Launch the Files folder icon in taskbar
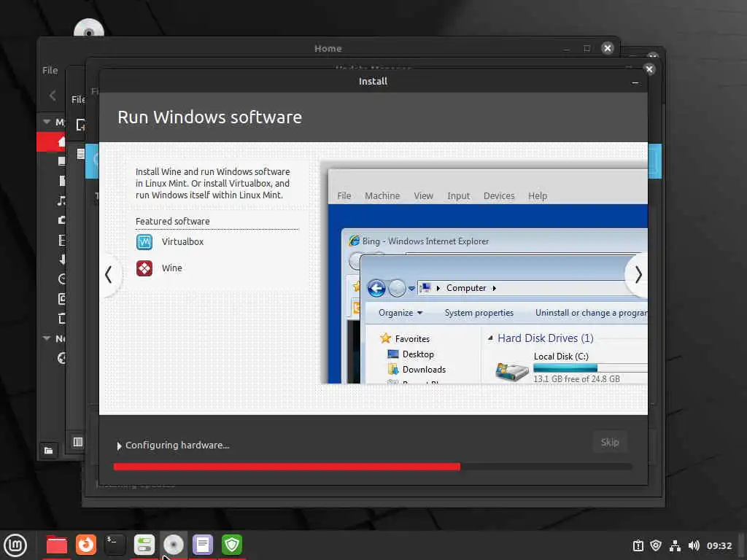Image resolution: width=747 pixels, height=560 pixels. (x=56, y=545)
